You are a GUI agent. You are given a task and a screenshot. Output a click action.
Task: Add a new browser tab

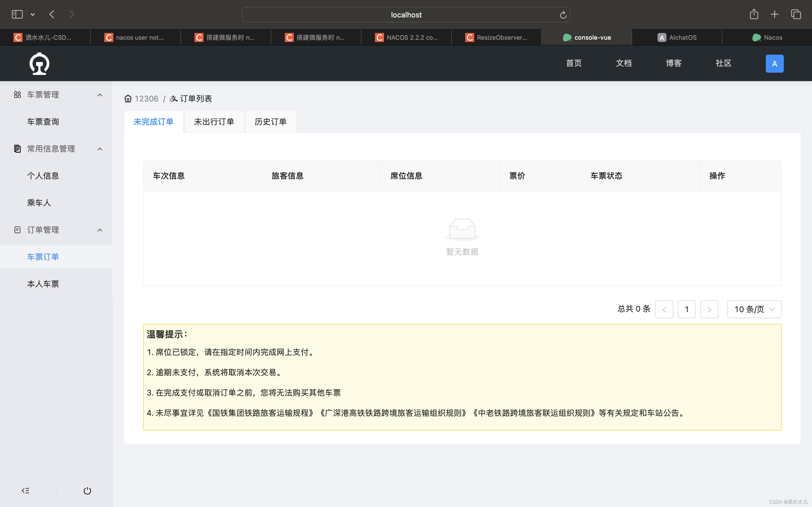tap(775, 14)
